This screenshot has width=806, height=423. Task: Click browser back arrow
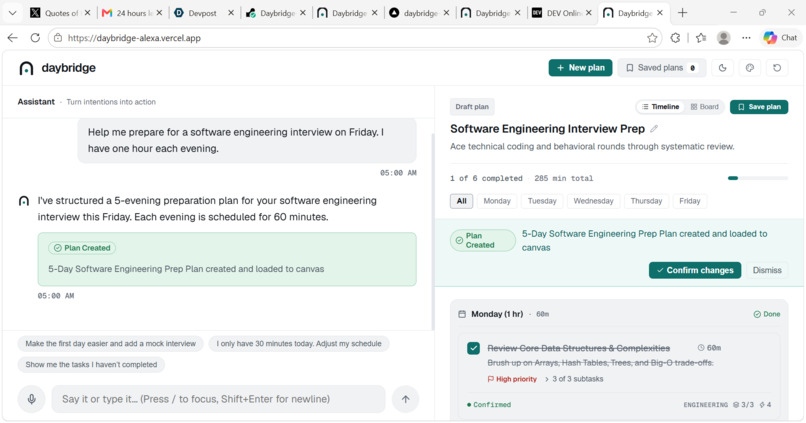[13, 38]
